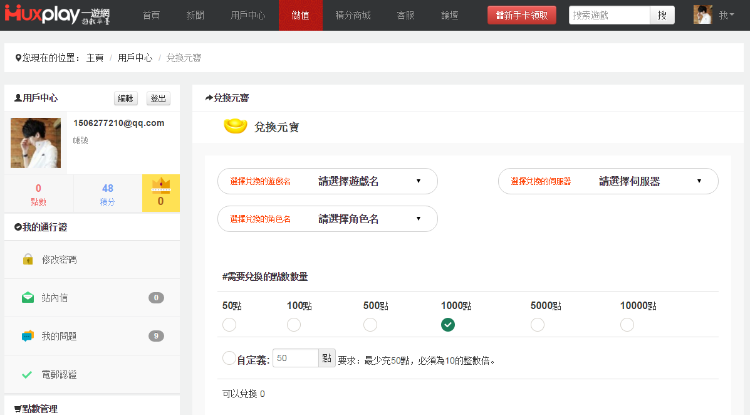Click the 搜 search button

[x=662, y=15]
